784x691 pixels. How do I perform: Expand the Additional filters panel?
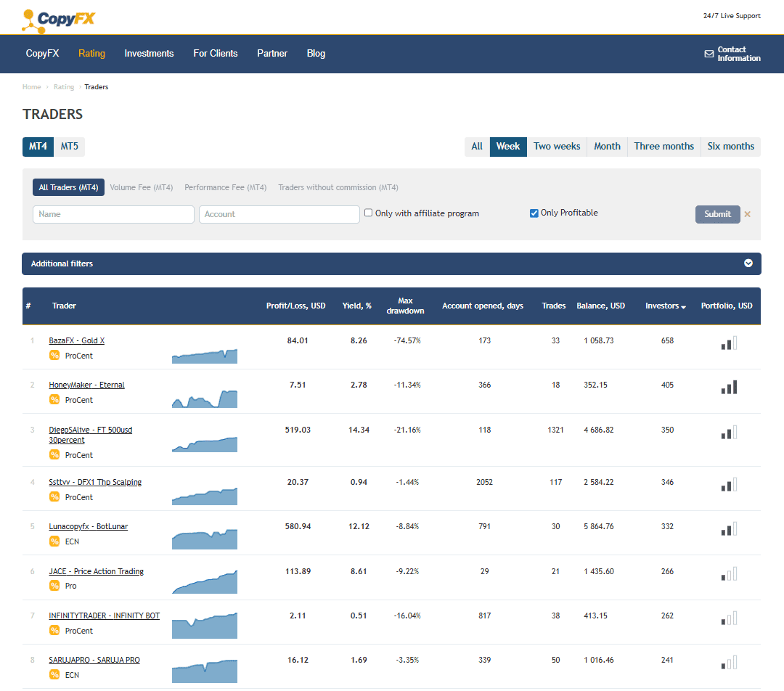tap(391, 263)
